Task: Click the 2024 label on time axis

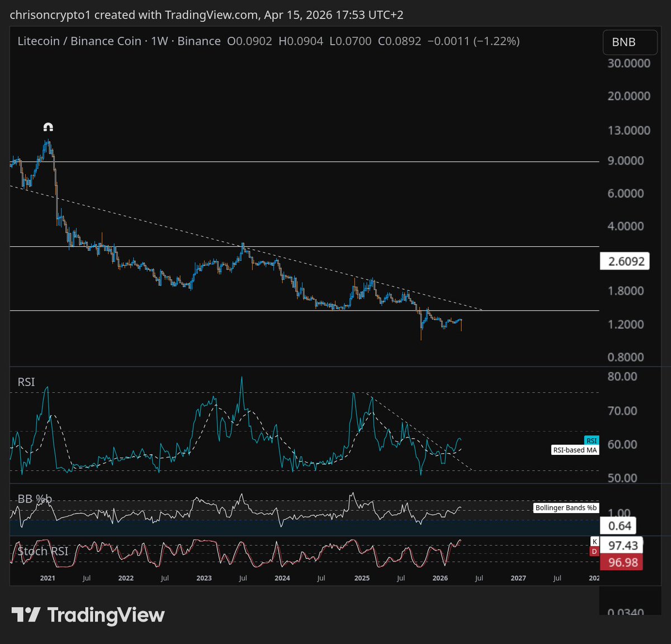Action: tap(282, 578)
